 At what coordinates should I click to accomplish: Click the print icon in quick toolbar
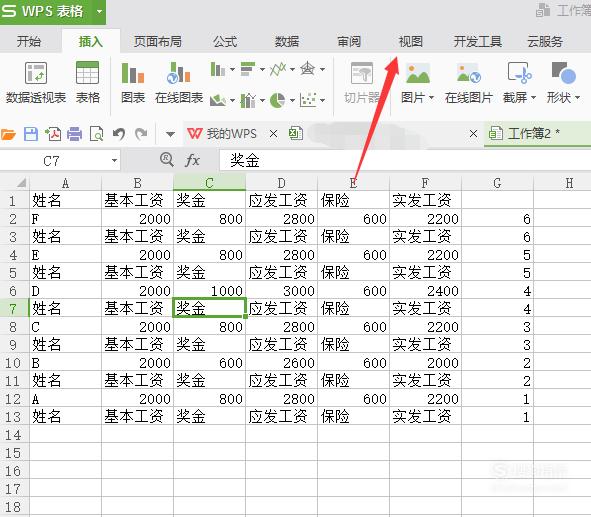click(x=74, y=134)
